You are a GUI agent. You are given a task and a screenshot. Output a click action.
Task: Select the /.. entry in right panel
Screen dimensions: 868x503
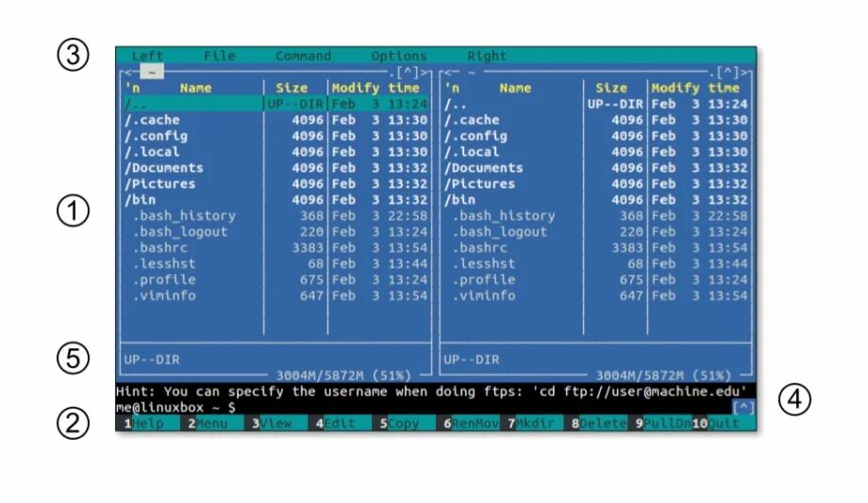coord(595,104)
